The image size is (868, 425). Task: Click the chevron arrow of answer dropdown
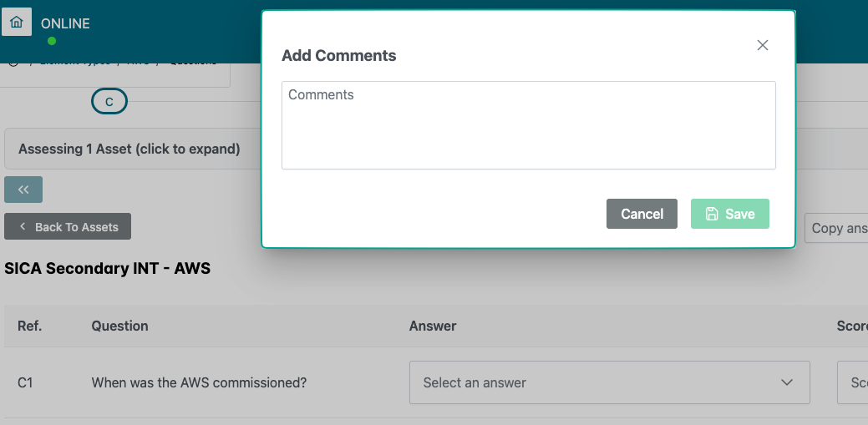click(786, 382)
